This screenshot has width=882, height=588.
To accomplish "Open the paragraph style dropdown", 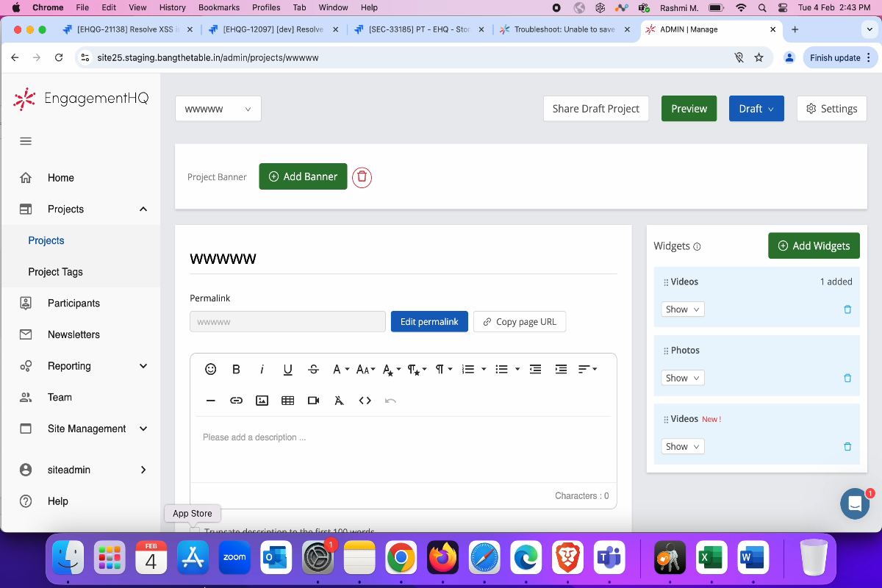I will click(x=417, y=369).
